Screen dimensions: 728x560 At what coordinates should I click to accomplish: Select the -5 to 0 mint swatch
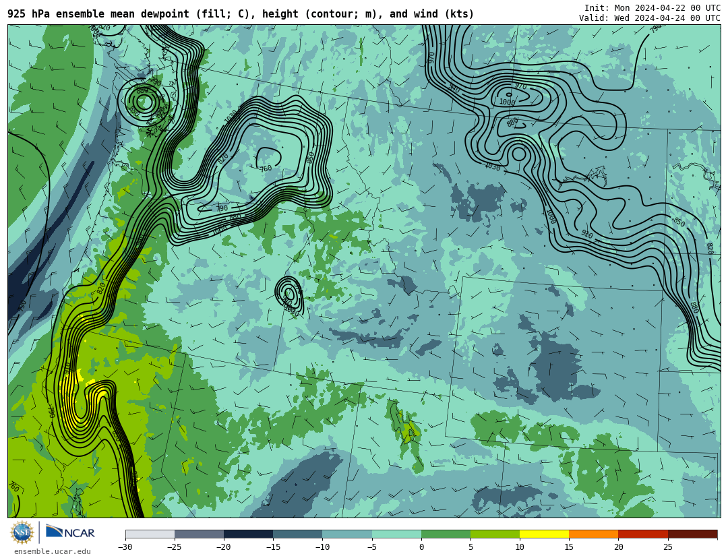click(x=396, y=534)
